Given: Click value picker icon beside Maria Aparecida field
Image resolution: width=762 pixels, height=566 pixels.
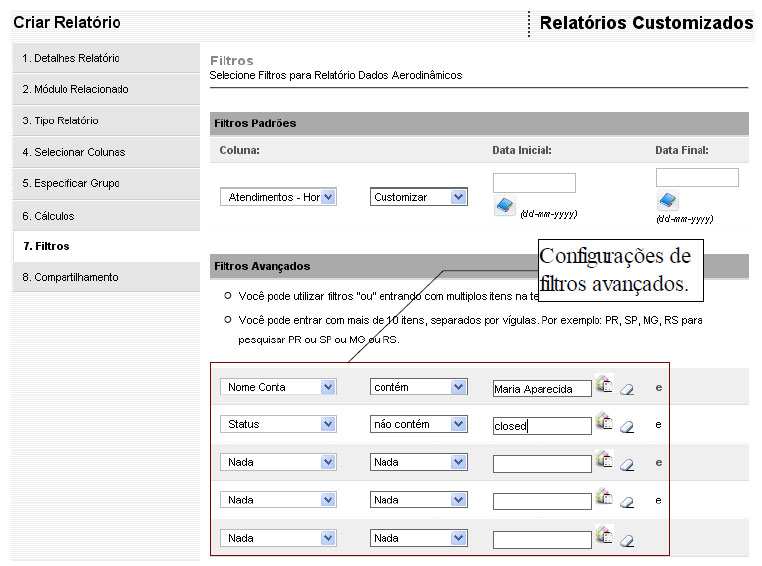Looking at the screenshot, I should (604, 384).
